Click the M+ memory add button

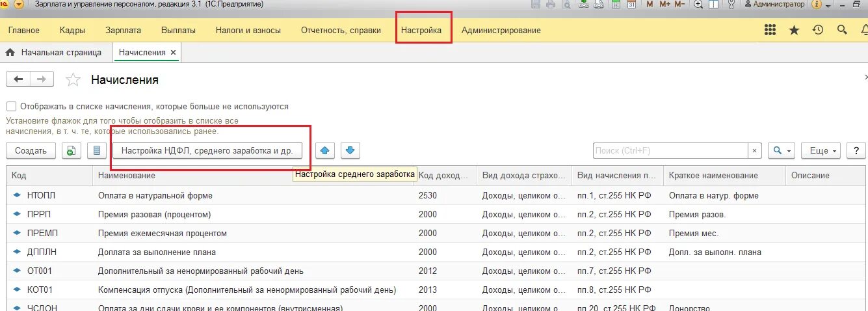coord(664,4)
